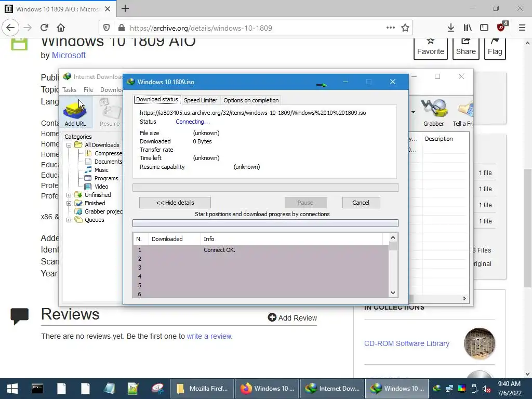The width and height of the screenshot is (532, 399).
Task: Open Firefox home page
Action: (61, 28)
